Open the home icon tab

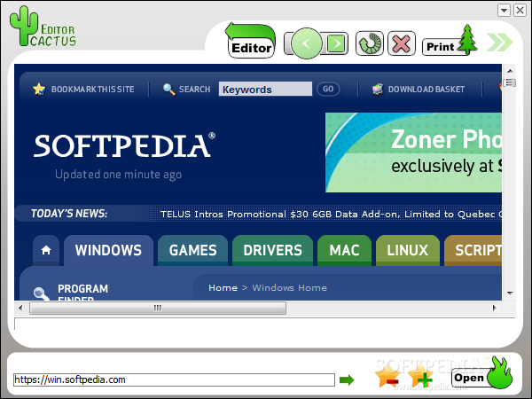(46, 250)
